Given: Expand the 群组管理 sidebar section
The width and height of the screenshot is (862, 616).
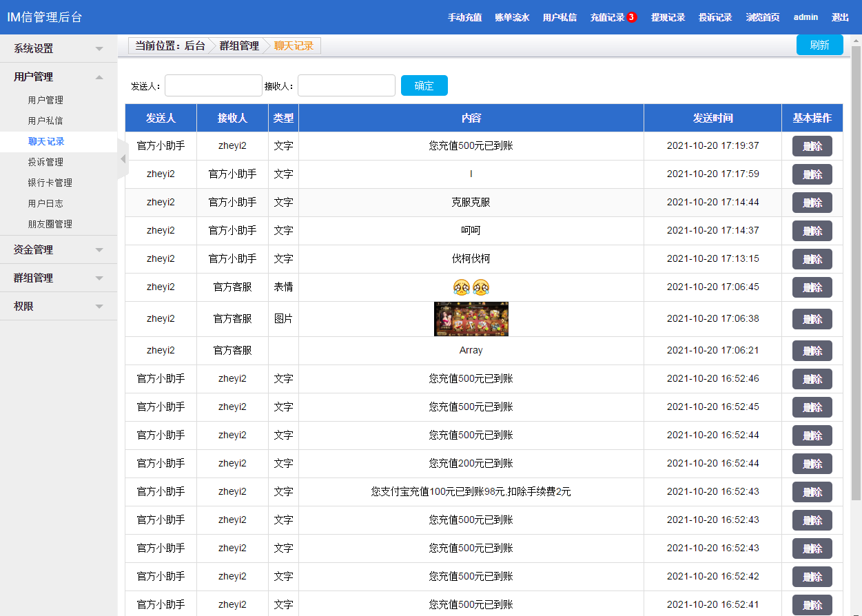Looking at the screenshot, I should point(59,278).
